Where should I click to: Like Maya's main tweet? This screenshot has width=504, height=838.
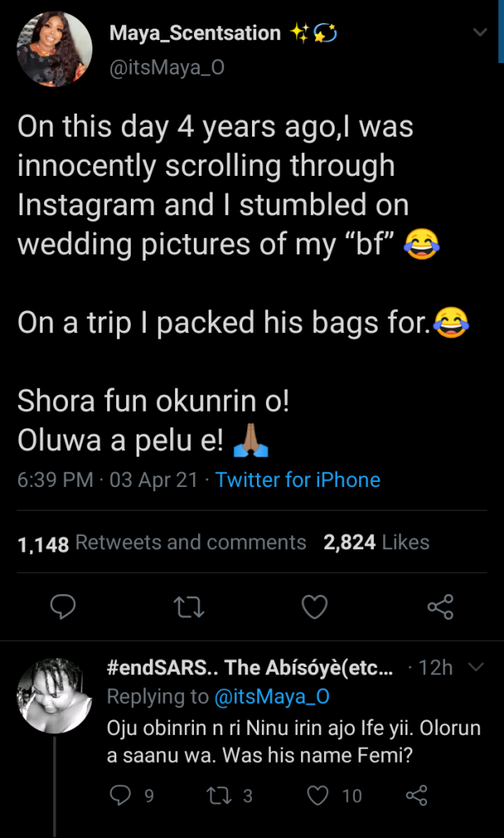[315, 607]
